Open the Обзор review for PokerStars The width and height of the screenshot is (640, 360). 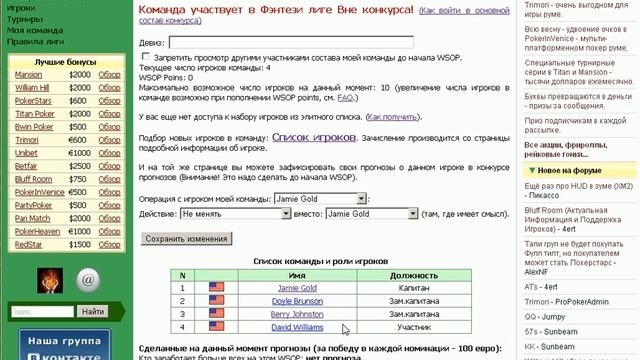pyautogui.click(x=109, y=101)
